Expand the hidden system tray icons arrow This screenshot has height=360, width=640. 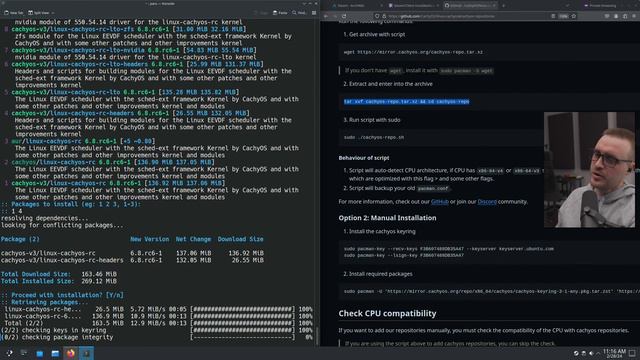(598, 353)
